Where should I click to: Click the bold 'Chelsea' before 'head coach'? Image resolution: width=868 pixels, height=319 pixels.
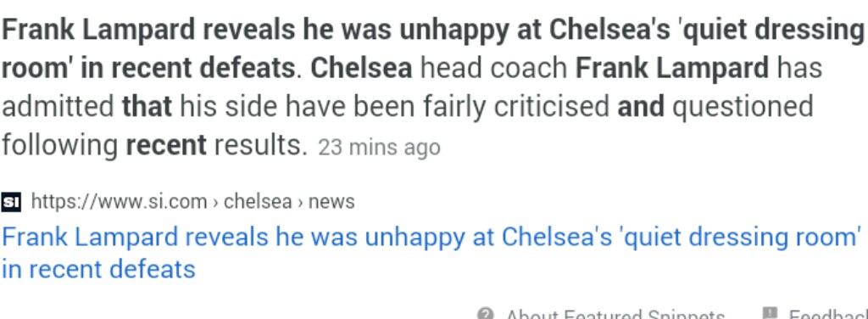point(361,69)
